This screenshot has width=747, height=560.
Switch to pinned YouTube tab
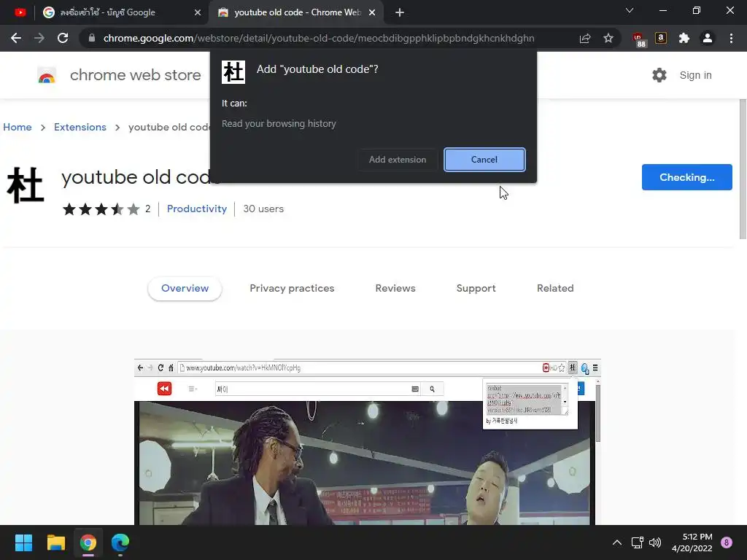coord(20,12)
